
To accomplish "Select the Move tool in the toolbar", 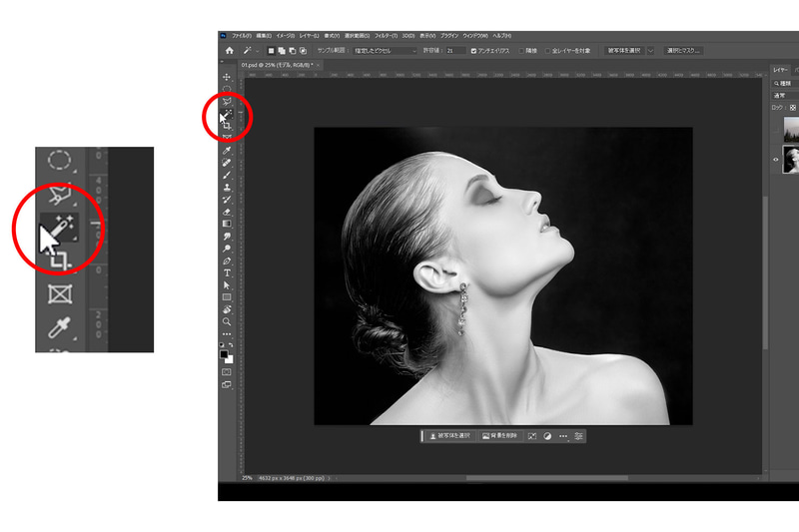I will coord(227,77).
